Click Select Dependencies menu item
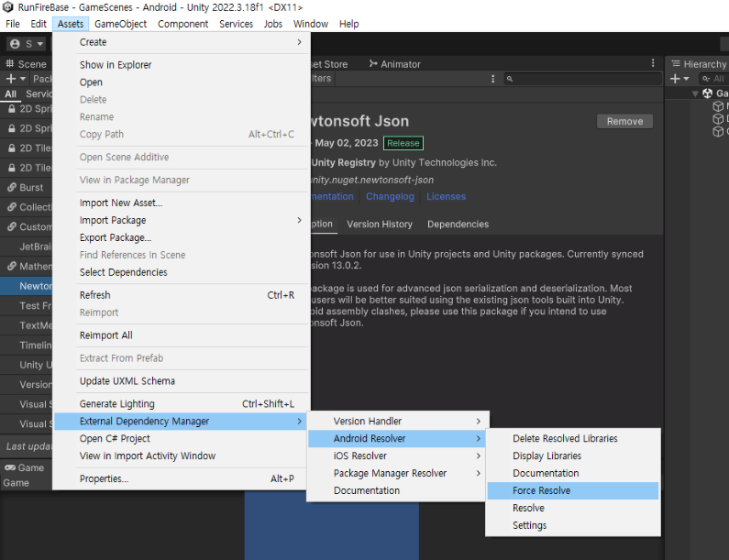This screenshot has width=729, height=560. [x=181, y=272]
